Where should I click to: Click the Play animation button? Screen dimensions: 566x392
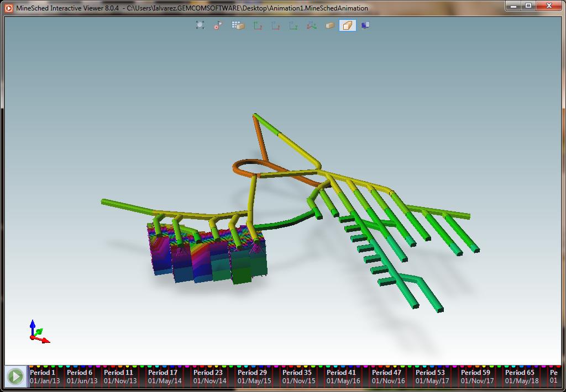15,376
